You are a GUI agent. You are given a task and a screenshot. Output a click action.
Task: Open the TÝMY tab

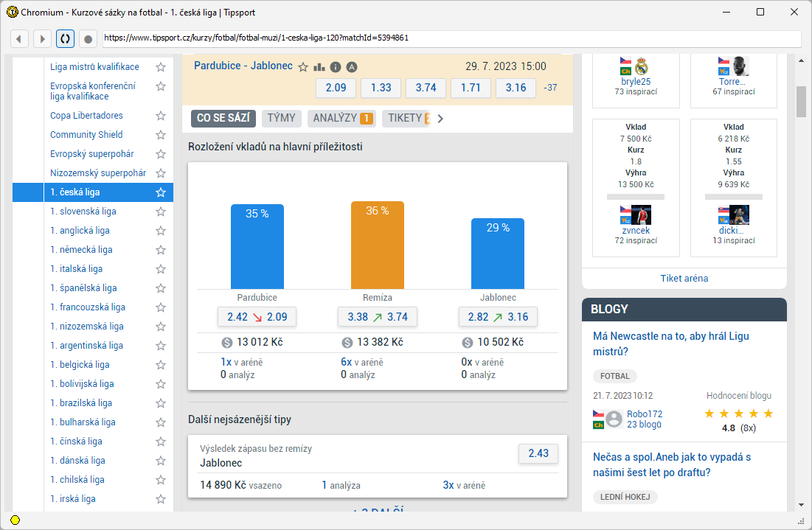click(x=281, y=118)
